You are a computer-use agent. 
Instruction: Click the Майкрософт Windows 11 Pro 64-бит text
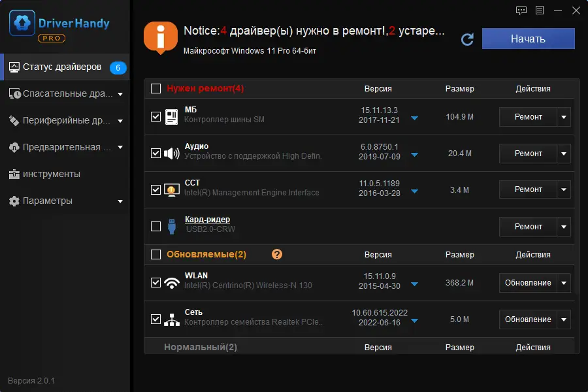click(250, 51)
